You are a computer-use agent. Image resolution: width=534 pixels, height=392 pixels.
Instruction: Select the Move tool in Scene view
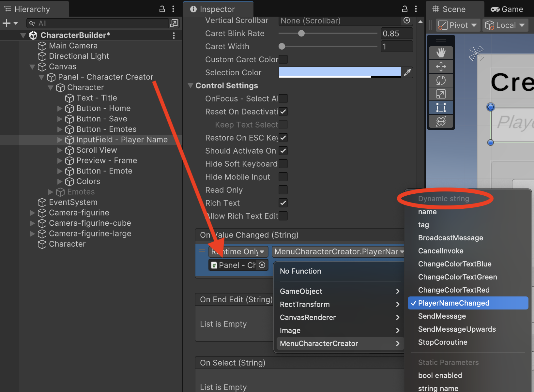[441, 67]
